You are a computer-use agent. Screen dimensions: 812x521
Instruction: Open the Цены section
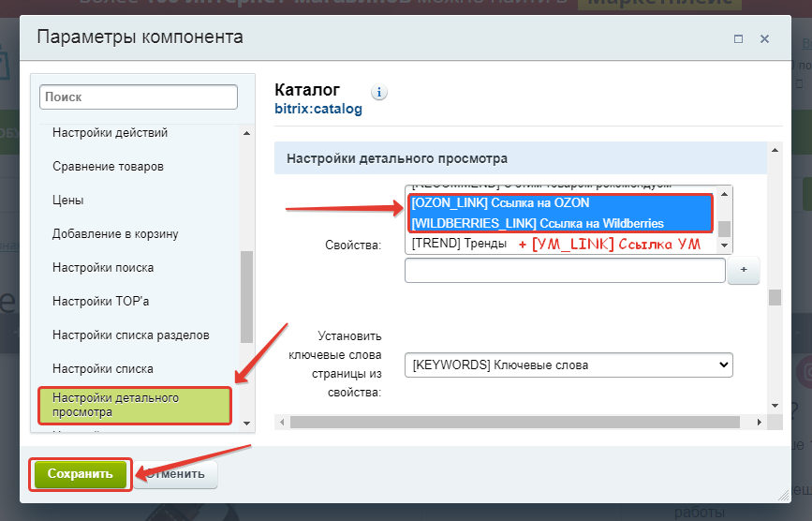[x=67, y=200]
